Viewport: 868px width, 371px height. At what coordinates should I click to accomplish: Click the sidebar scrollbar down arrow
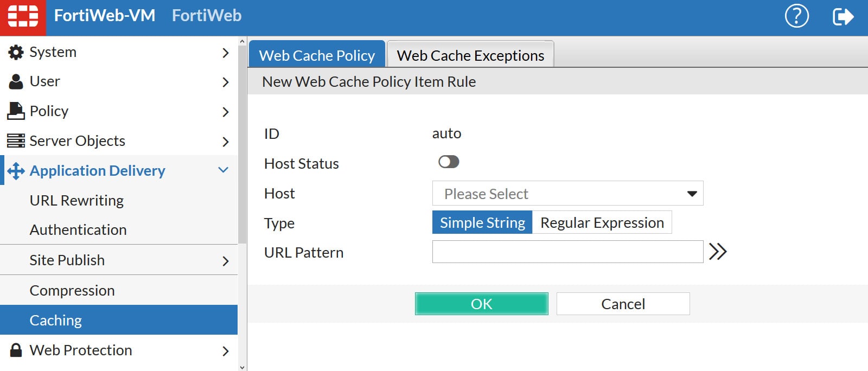pos(242,367)
